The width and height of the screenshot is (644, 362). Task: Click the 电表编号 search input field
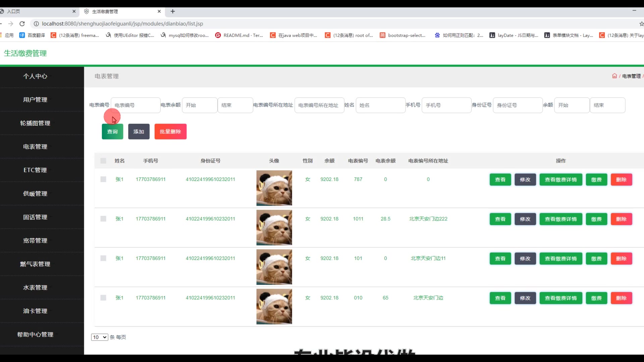(x=136, y=105)
